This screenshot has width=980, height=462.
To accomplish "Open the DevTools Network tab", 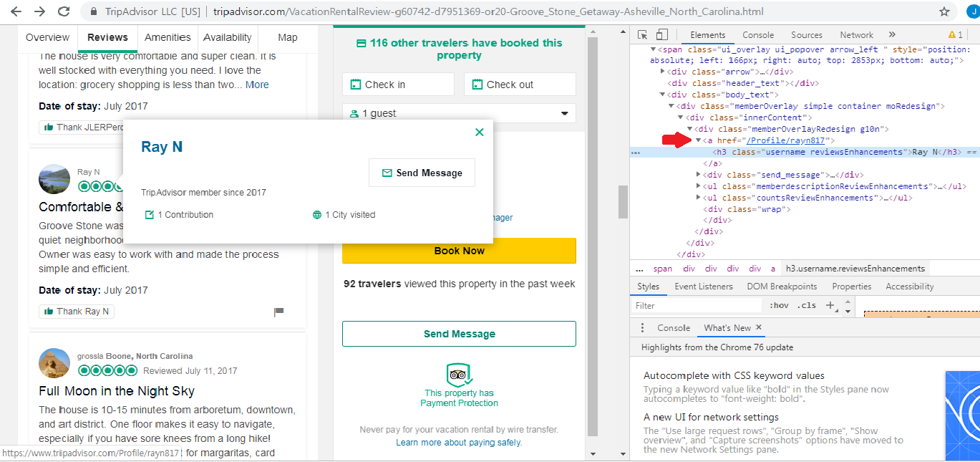I will pos(857,35).
